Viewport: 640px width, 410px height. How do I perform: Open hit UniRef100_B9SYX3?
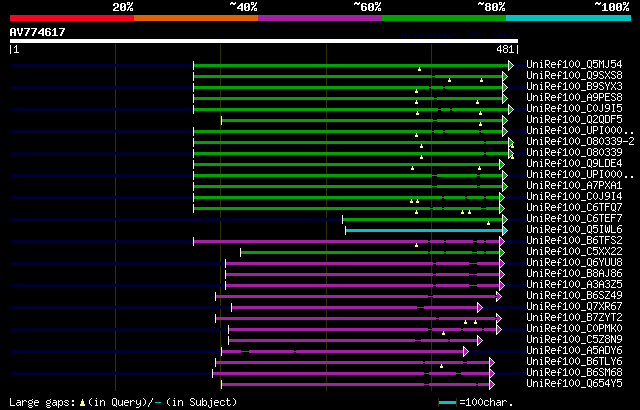pos(574,86)
